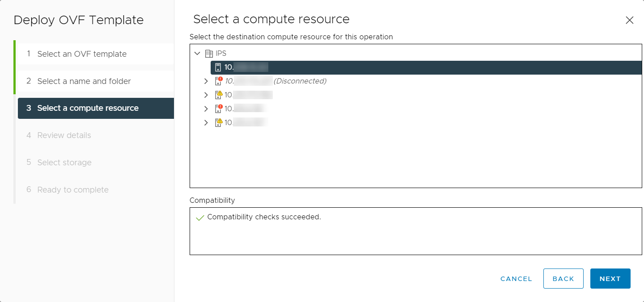Image resolution: width=644 pixels, height=302 pixels.
Task: Click yellow-warning icon of host below the Disconnected host
Action: [x=219, y=95]
